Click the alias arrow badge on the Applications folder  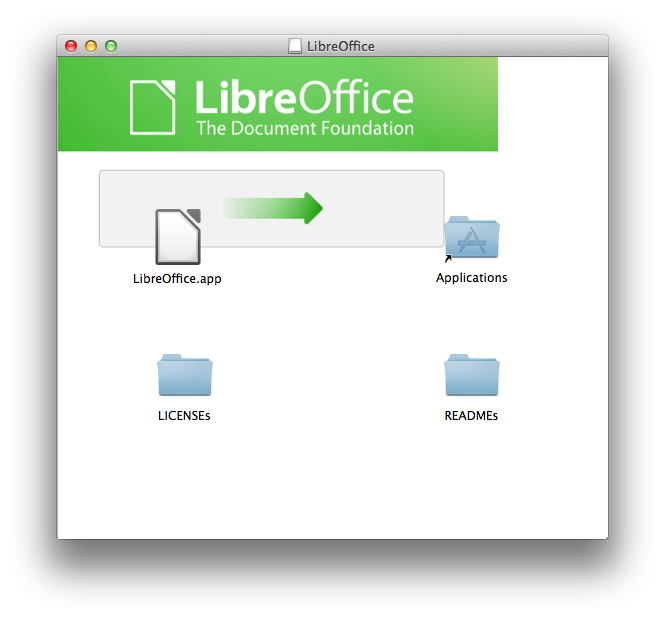click(448, 258)
